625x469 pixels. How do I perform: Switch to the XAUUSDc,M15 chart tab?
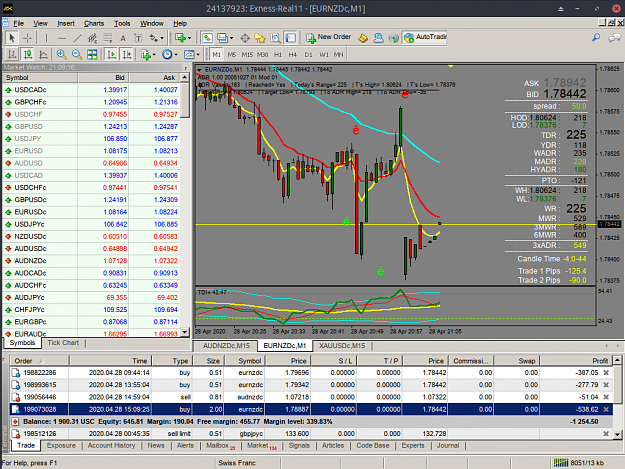point(342,345)
